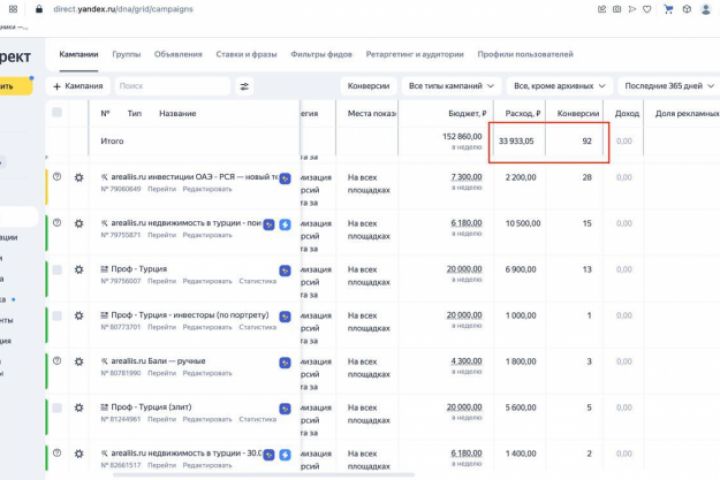Click question-mark icon on недвижимость в турции - 30.0 row
This screenshot has width=720, height=480.
57,452
